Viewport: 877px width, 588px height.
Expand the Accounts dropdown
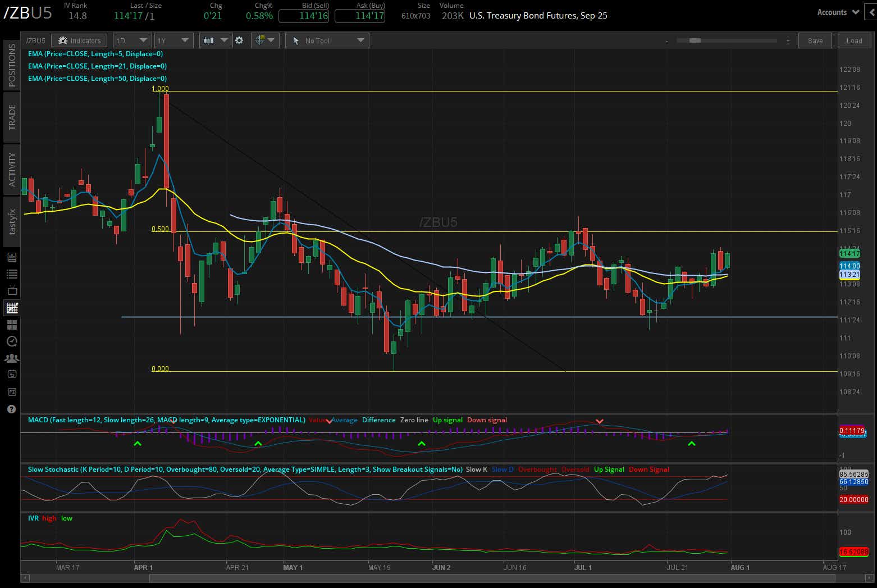[838, 12]
